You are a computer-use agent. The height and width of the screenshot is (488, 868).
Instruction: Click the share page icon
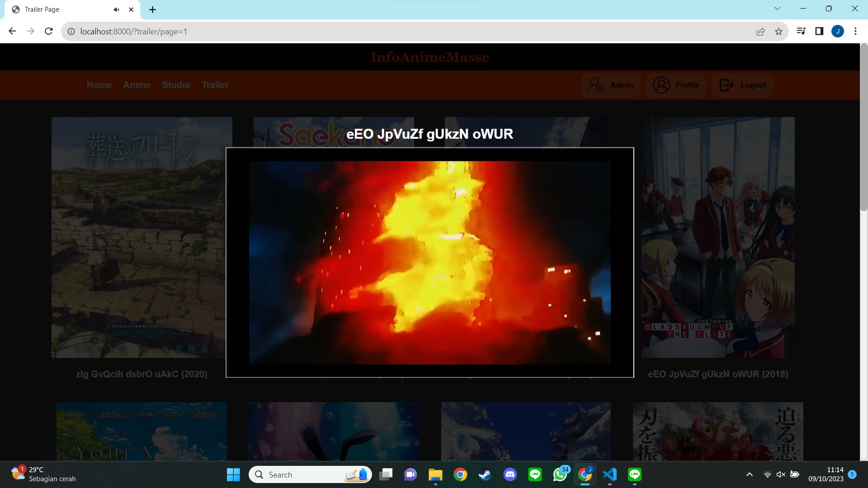(760, 31)
